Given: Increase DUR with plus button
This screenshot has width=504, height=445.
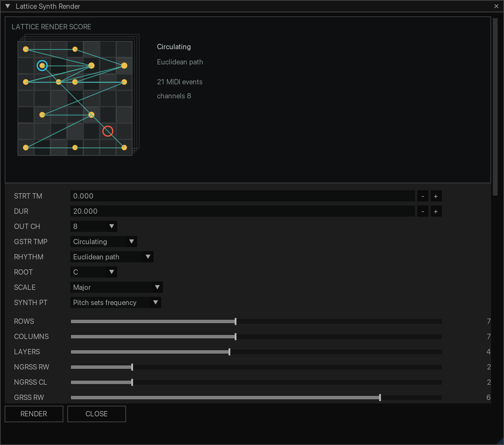Looking at the screenshot, I should [436, 211].
